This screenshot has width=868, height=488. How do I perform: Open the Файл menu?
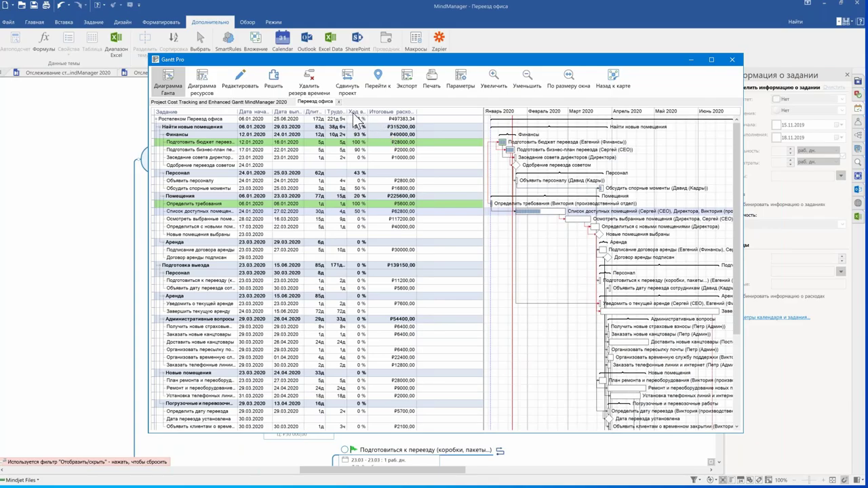(x=8, y=22)
